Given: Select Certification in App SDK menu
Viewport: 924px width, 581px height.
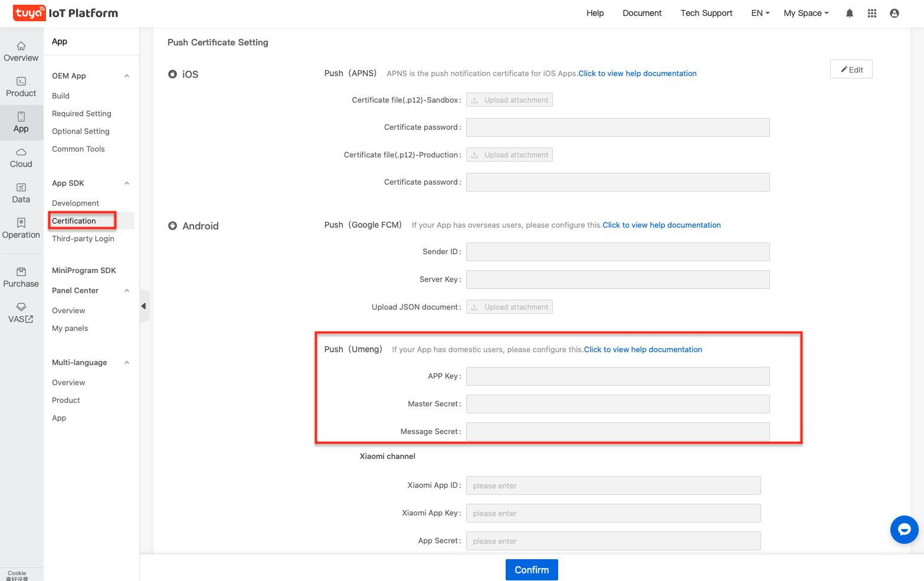Looking at the screenshot, I should 74,221.
